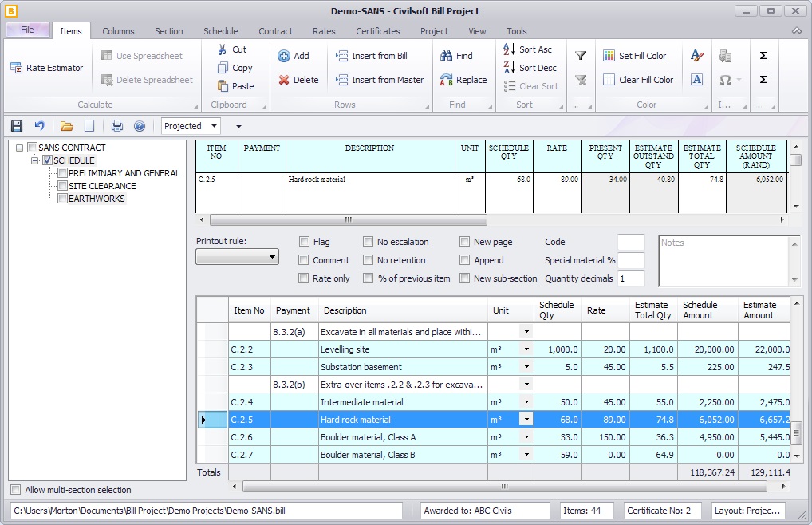812x525 pixels.
Task: Click the Civilsoft application icon in the title bar
Action: click(x=11, y=11)
